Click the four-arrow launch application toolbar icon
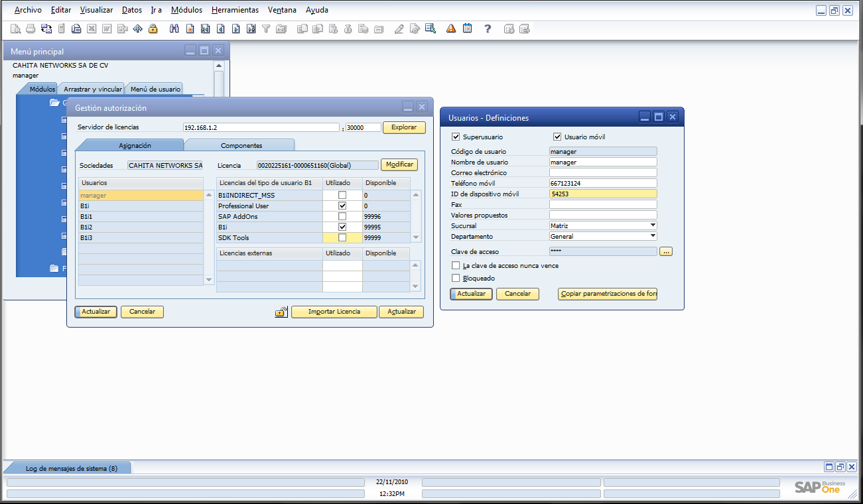This screenshot has width=863, height=504. click(138, 29)
